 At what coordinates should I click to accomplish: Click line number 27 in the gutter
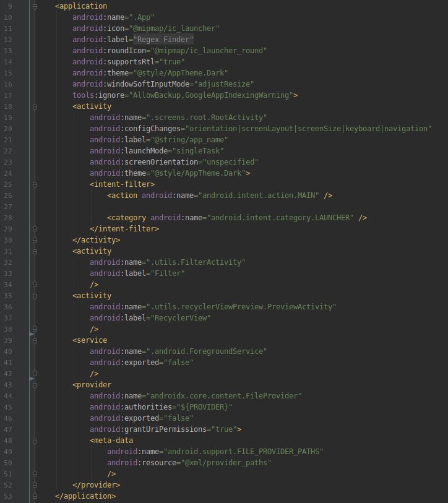coord(8,207)
